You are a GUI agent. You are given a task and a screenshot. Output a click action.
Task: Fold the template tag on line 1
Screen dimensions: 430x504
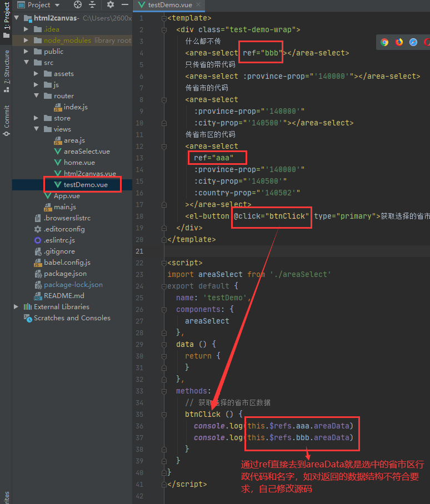(164, 18)
